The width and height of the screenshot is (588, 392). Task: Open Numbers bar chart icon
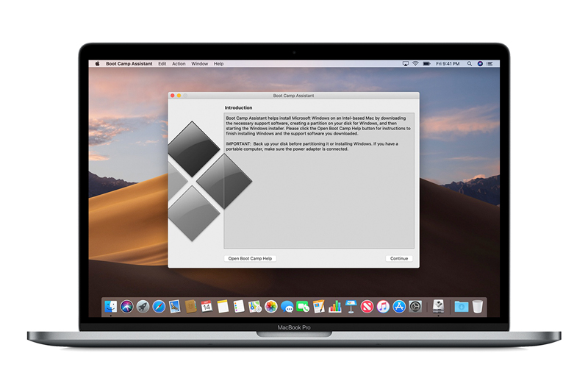[x=335, y=307]
